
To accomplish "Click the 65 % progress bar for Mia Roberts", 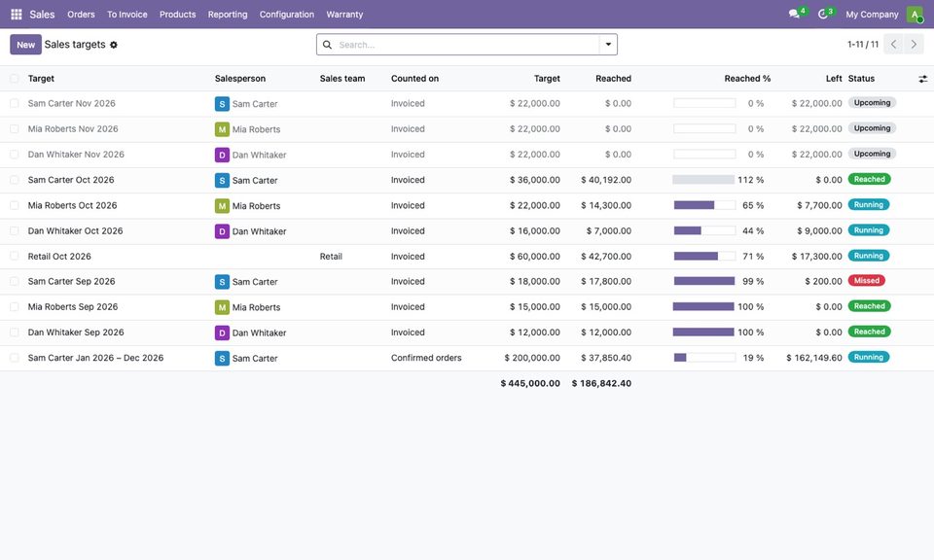I will 704,205.
